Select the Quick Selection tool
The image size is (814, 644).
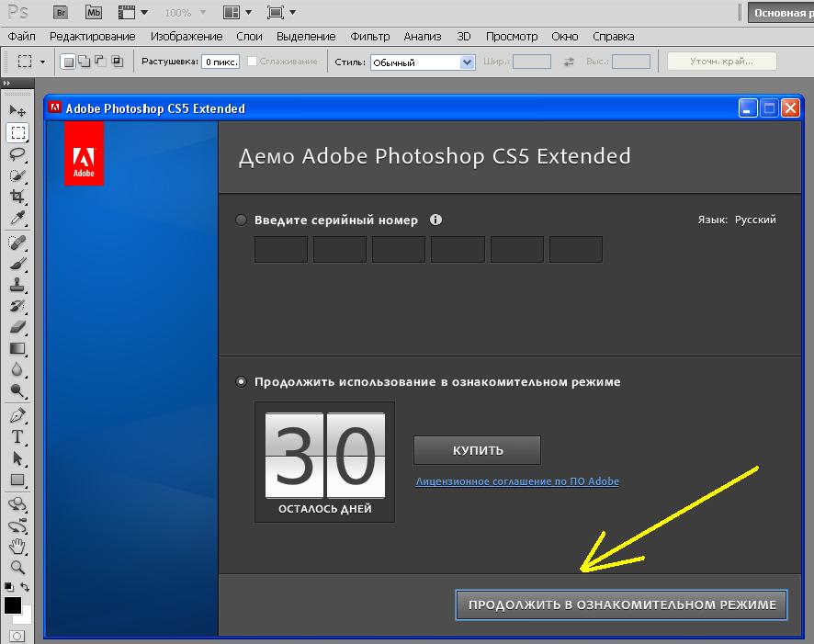coord(17,175)
